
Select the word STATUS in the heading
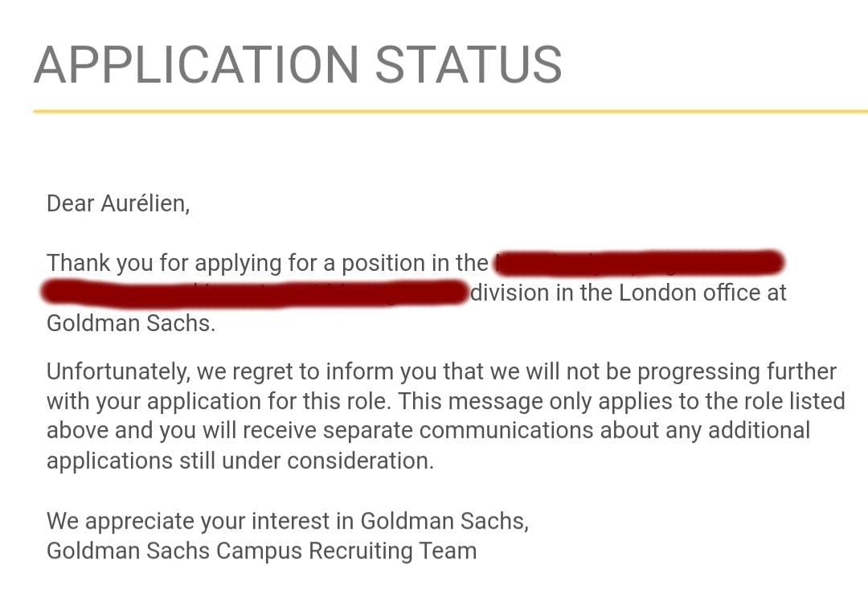468,65
